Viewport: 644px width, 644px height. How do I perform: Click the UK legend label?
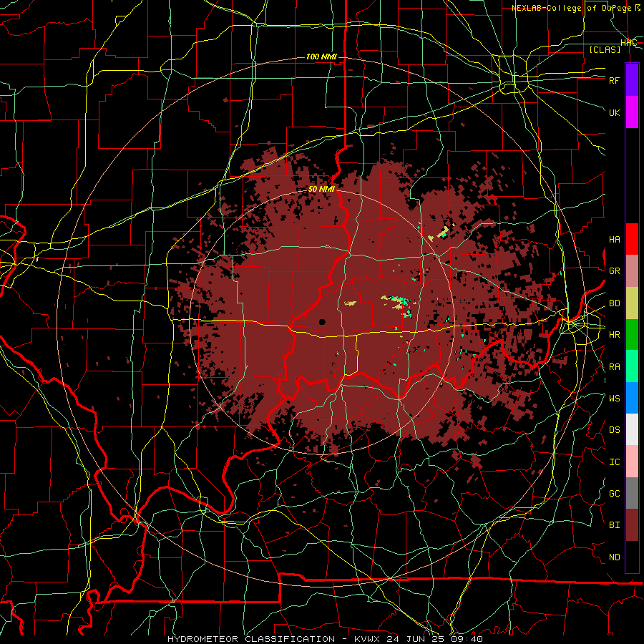(614, 112)
